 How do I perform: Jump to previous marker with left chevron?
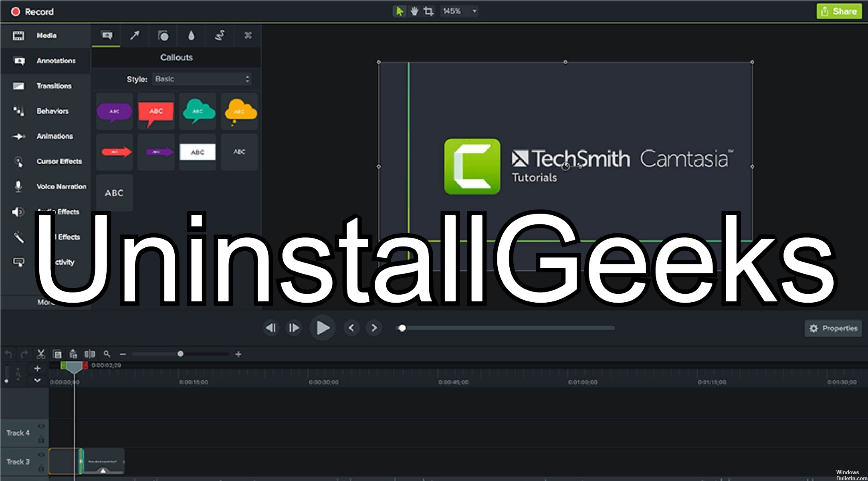[x=351, y=328]
